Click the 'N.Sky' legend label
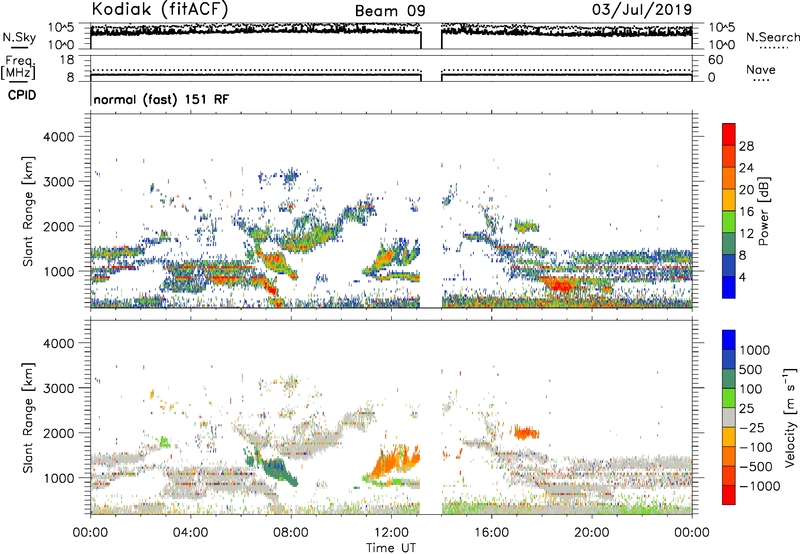 pos(19,37)
